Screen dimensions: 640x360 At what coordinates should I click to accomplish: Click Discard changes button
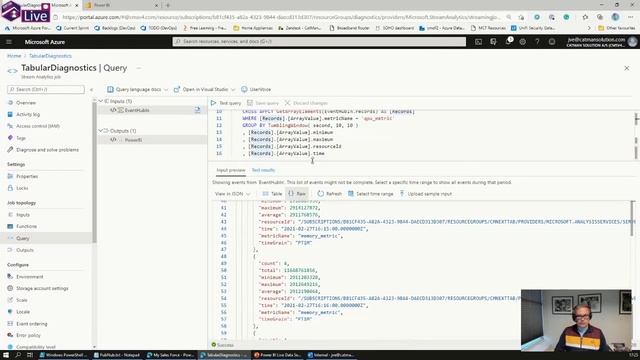[x=306, y=103]
